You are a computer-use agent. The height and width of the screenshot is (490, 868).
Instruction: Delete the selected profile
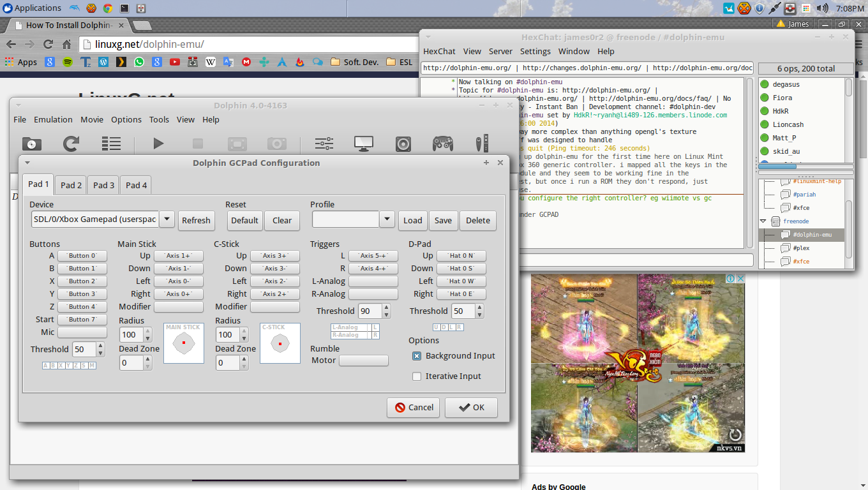click(478, 220)
